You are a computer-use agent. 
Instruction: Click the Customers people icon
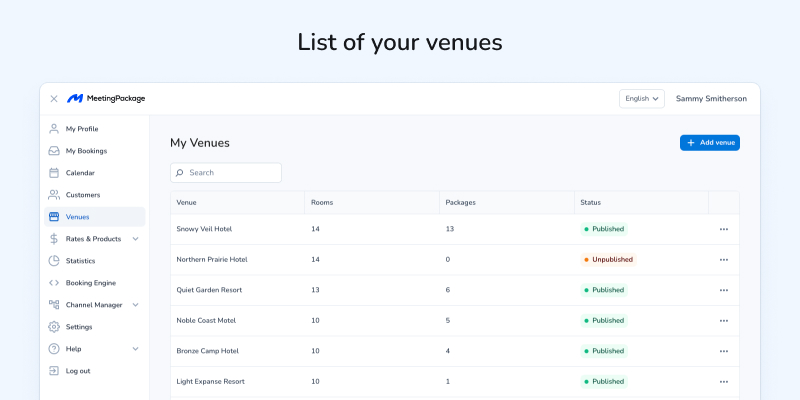point(54,195)
